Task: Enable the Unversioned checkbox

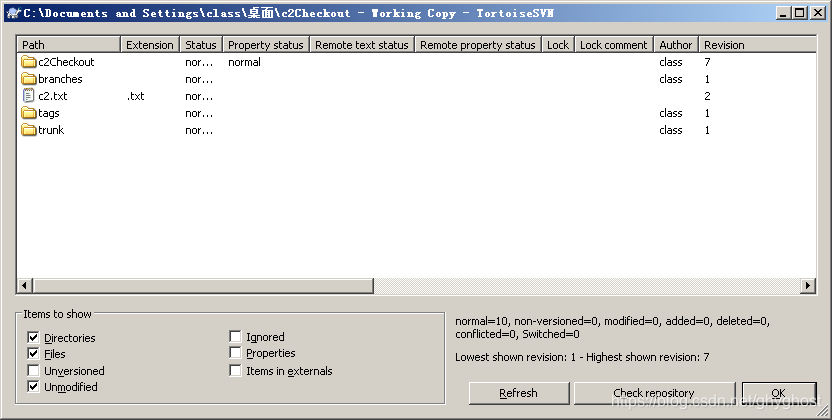Action: coord(33,370)
